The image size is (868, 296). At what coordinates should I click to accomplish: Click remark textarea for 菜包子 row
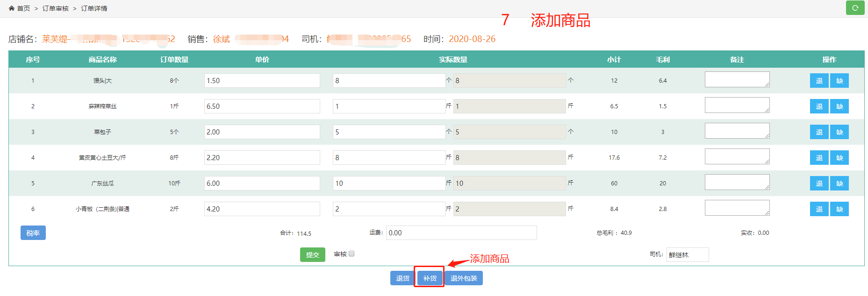coord(737,131)
